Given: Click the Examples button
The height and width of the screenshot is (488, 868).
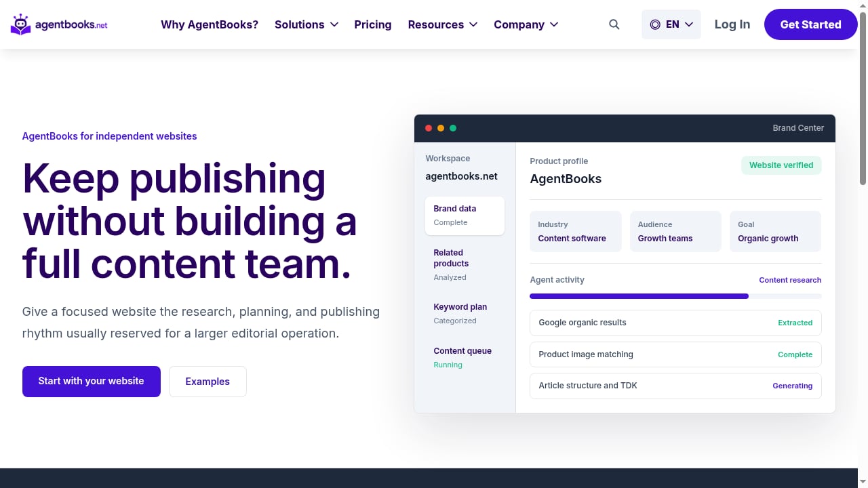Looking at the screenshot, I should 208,382.
